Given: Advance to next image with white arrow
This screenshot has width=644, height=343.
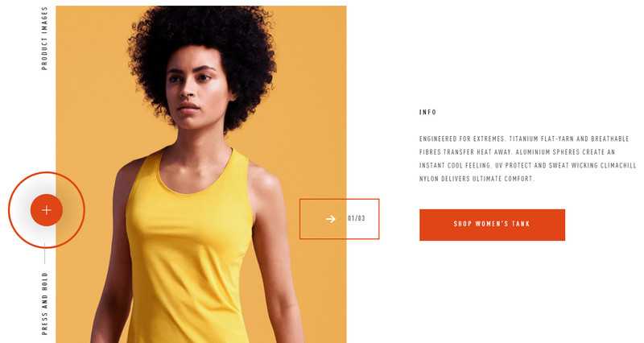Looking at the screenshot, I should click(x=331, y=219).
